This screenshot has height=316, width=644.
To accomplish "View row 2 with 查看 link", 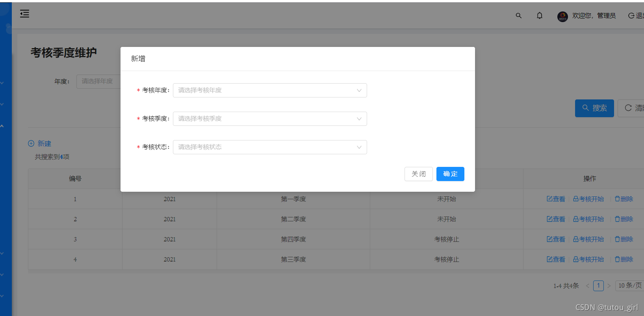I will coord(556,219).
